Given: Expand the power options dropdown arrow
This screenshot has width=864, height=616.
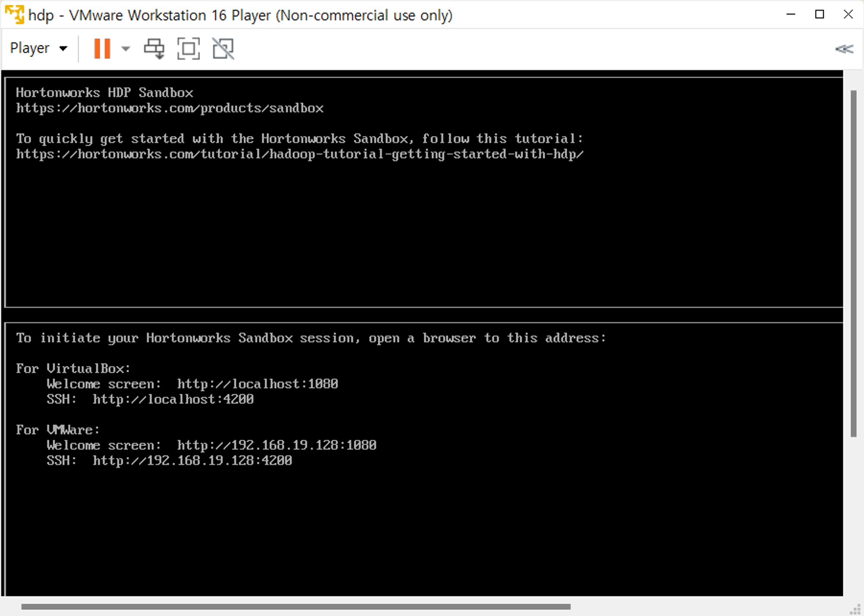Looking at the screenshot, I should 126,48.
